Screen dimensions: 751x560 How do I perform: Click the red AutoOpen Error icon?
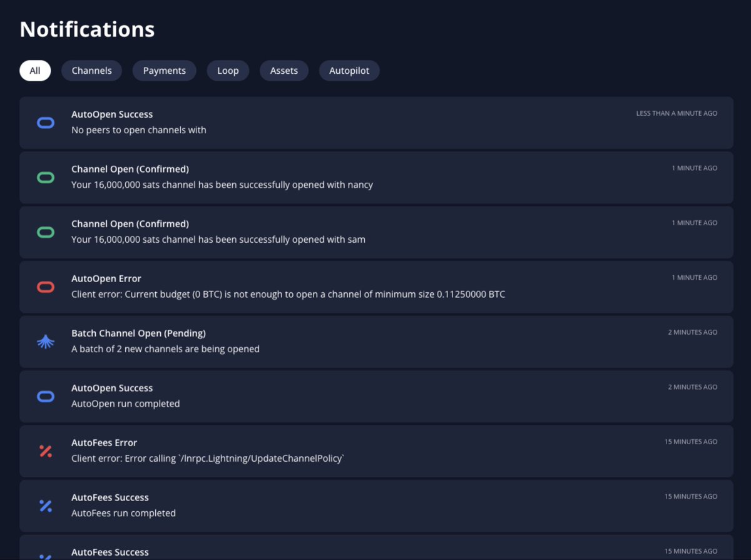[46, 287]
